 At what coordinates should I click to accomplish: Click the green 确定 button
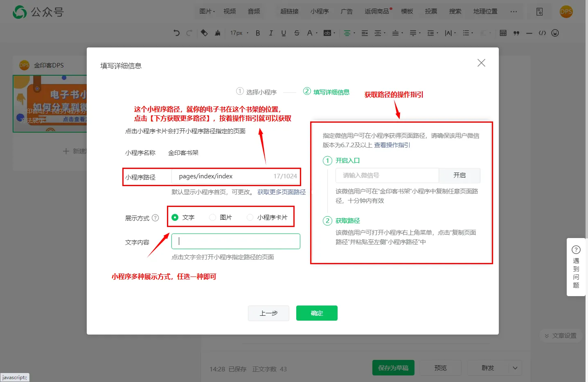click(x=317, y=313)
